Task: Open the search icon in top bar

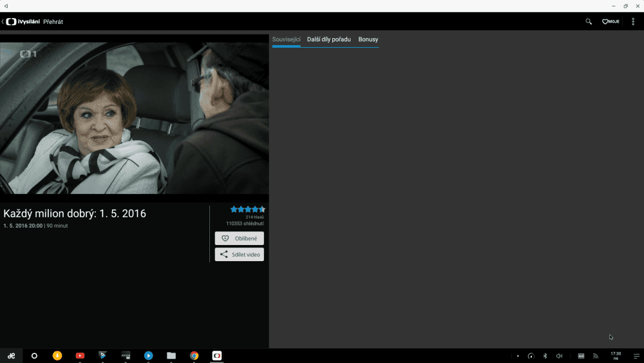Action: (589, 21)
